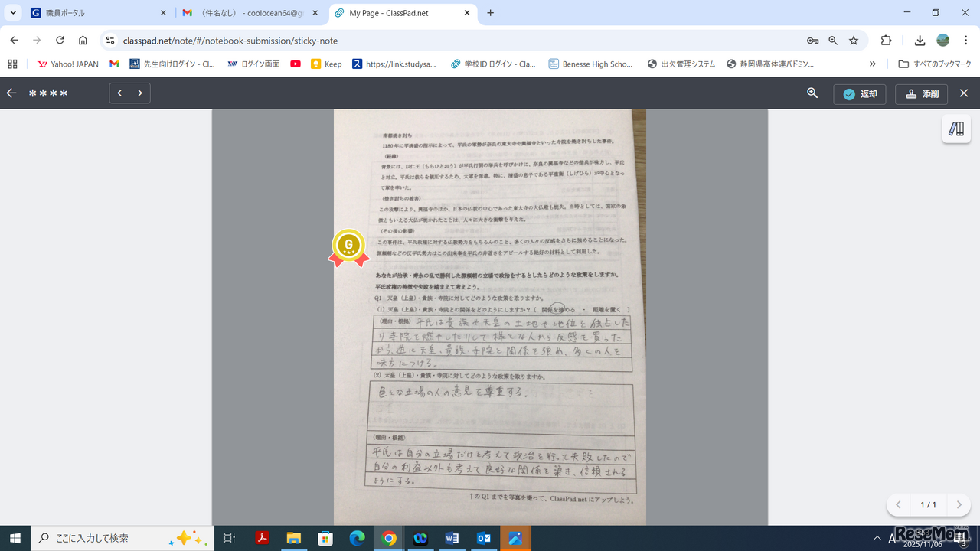Open the reference book panel icon on right edge
Screen dimensions: 980x551
tap(955, 129)
